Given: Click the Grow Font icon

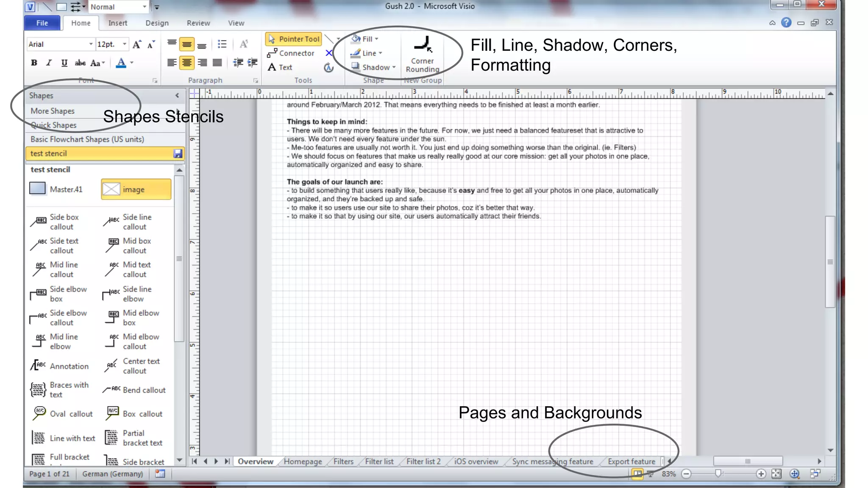Looking at the screenshot, I should 136,44.
